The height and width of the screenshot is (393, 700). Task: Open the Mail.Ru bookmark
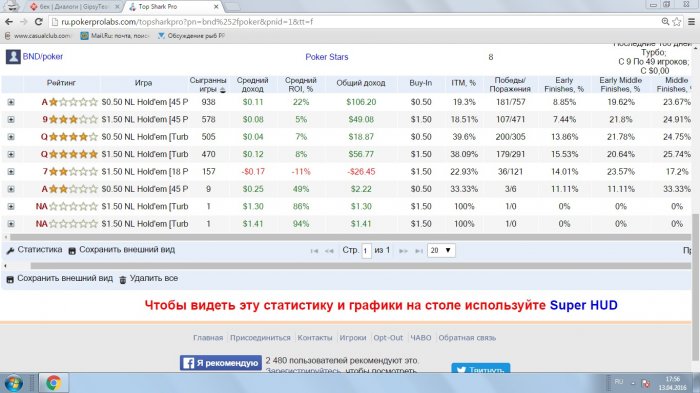tap(115, 36)
